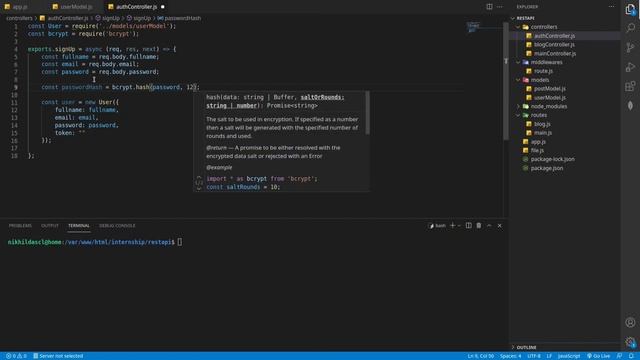Click unsaved dot on authController.js tab
This screenshot has width=640, height=360.
[x=162, y=7]
